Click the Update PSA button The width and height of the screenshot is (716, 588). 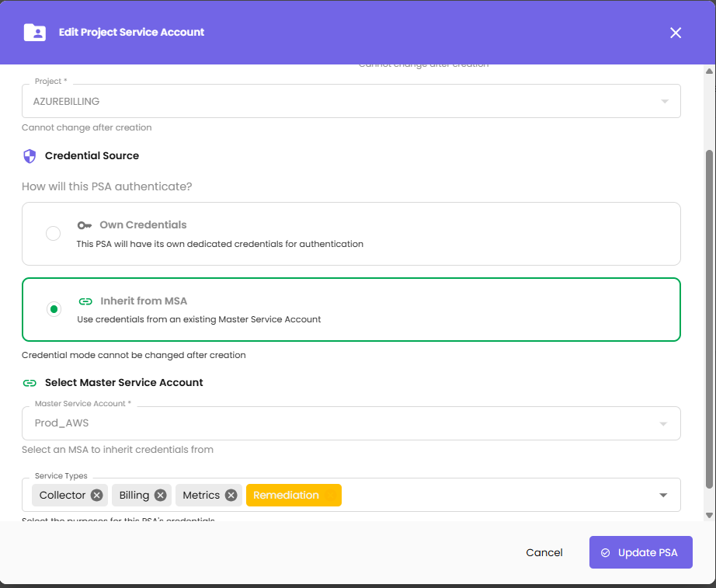point(640,553)
